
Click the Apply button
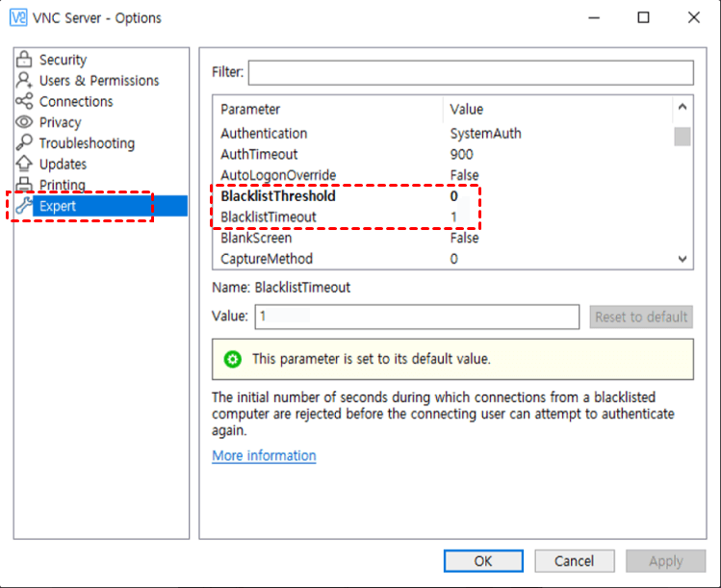click(666, 561)
